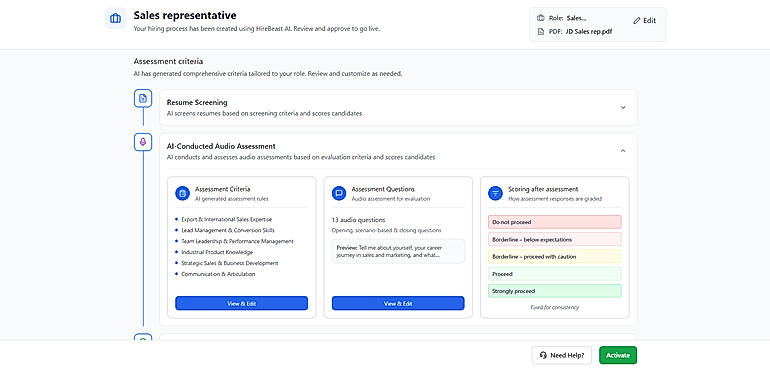Click the Assessment Criteria clipboard icon

[183, 193]
